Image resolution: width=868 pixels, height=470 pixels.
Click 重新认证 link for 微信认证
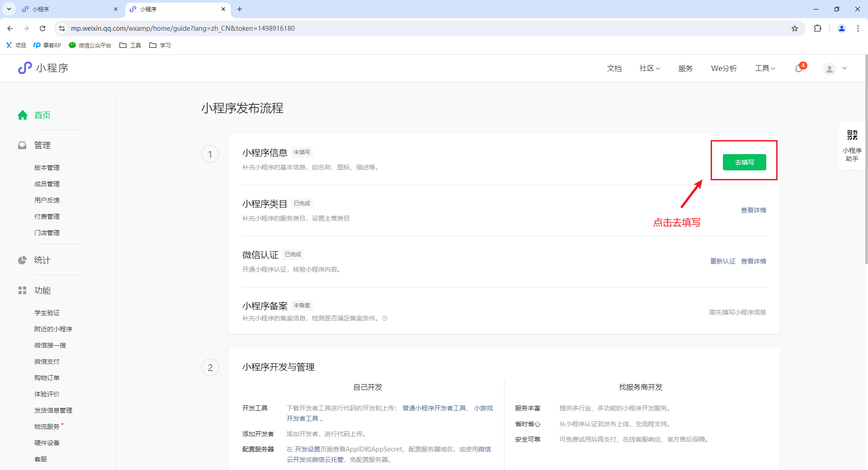[x=722, y=261]
